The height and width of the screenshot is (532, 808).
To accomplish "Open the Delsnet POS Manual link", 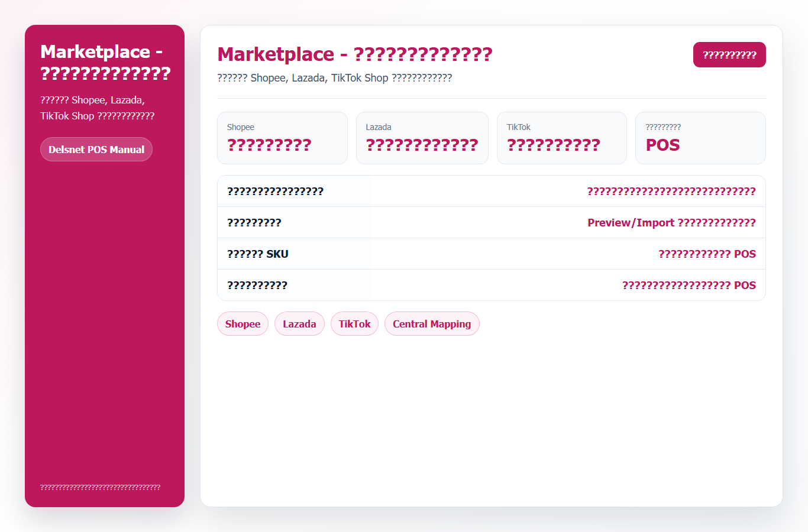I will [96, 150].
